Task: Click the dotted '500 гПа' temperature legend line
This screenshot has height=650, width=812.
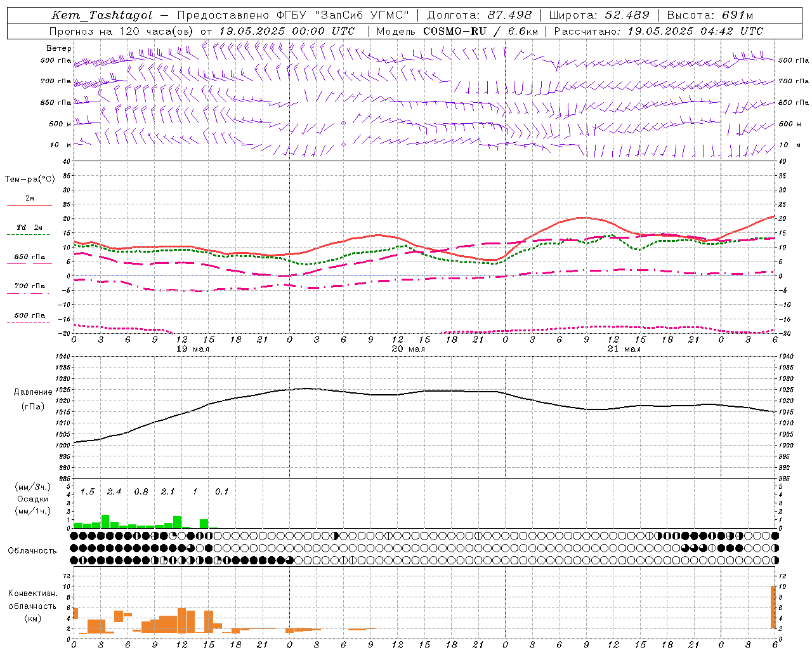Action: point(29,322)
